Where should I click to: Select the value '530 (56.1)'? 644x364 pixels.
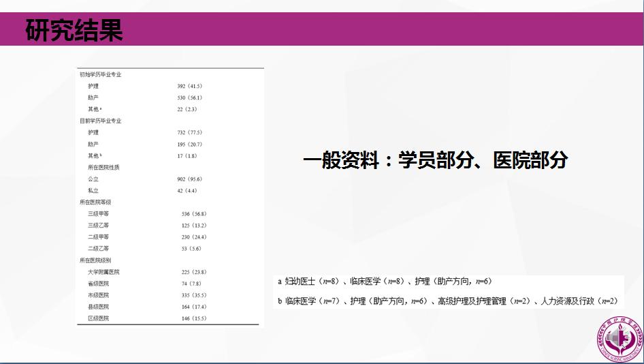tap(190, 97)
